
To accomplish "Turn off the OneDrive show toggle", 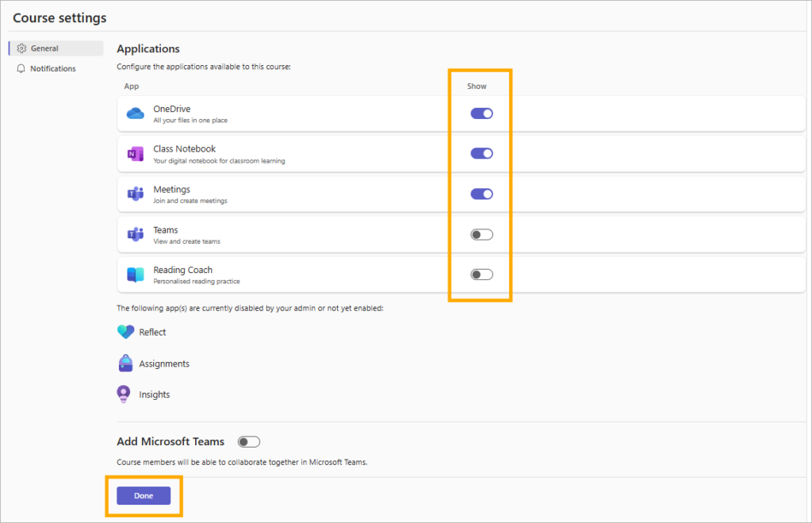I will coord(481,113).
